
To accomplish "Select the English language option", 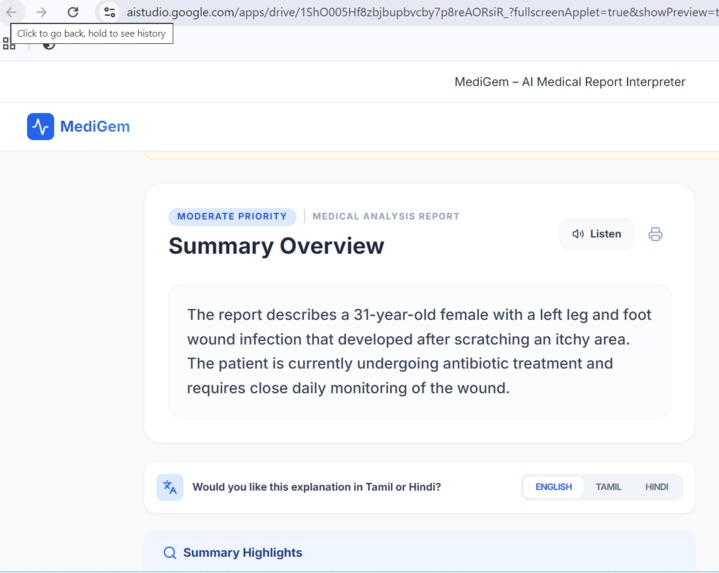I will pos(553,487).
